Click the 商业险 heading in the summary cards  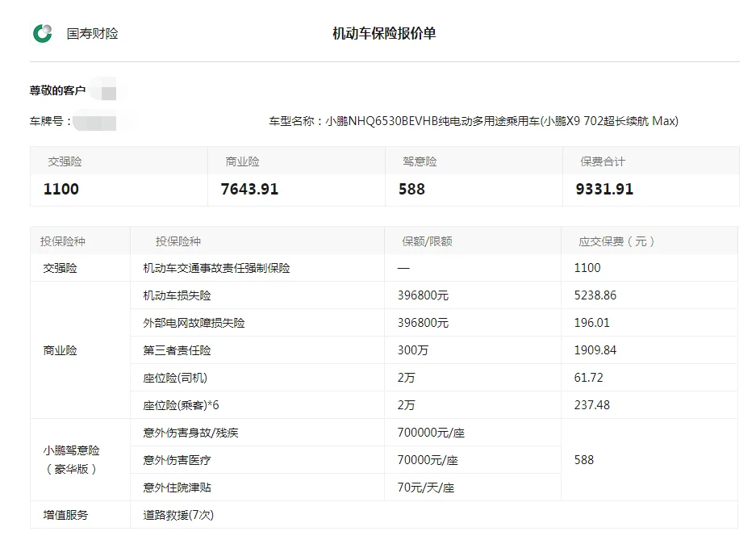pyautogui.click(x=242, y=161)
